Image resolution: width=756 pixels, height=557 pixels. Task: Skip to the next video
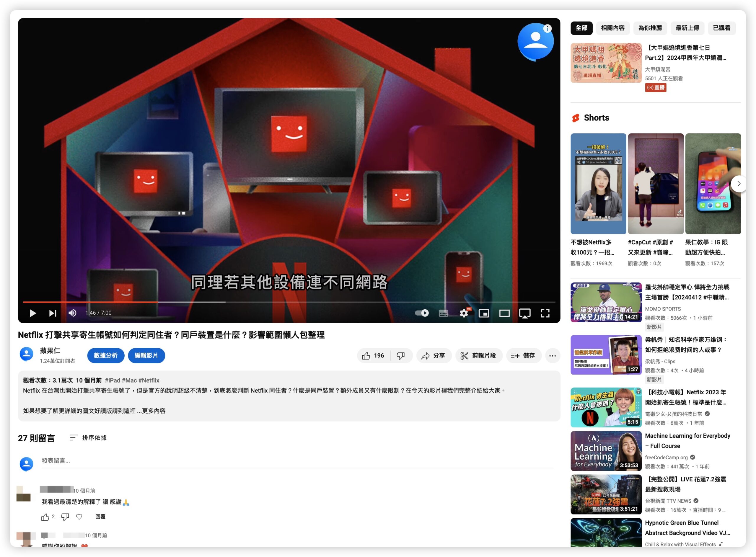53,313
